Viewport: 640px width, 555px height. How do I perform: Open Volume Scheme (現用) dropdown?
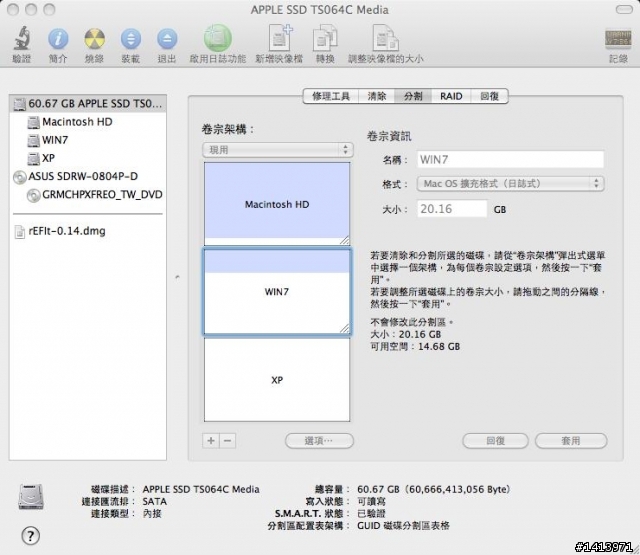278,150
